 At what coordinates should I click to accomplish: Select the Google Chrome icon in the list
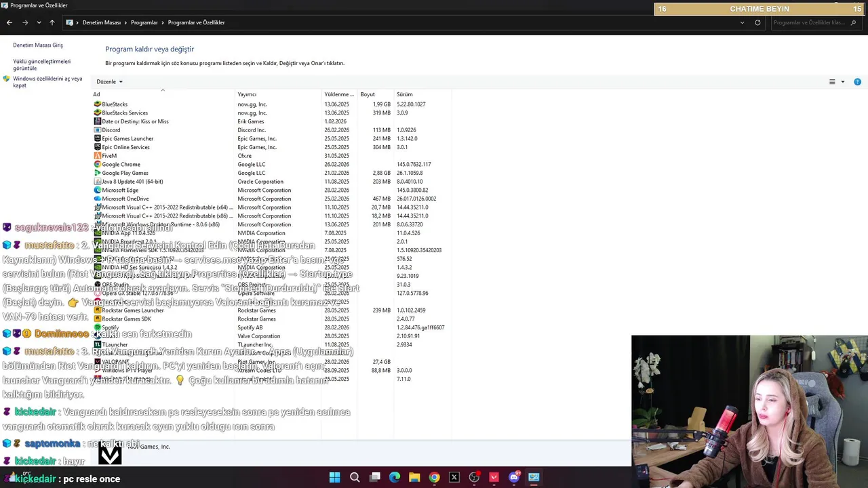click(x=97, y=164)
